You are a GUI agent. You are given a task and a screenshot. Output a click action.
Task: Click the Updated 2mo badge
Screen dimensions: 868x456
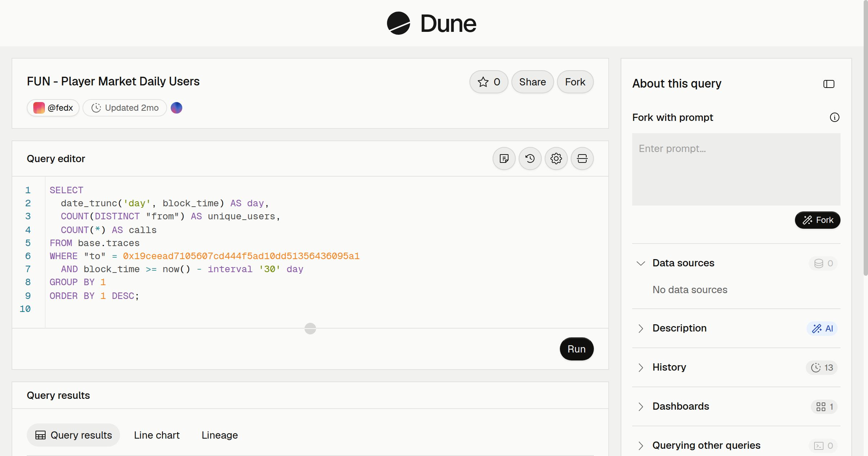pyautogui.click(x=125, y=108)
